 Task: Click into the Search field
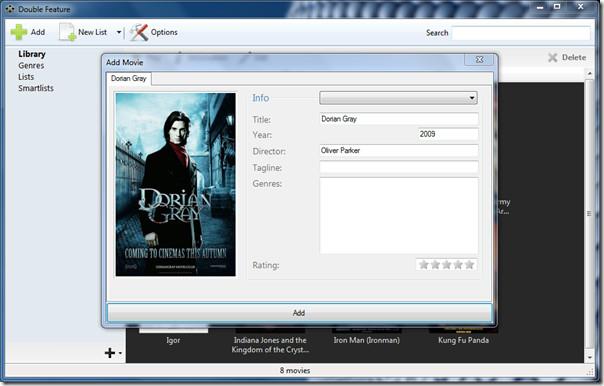tap(521, 33)
